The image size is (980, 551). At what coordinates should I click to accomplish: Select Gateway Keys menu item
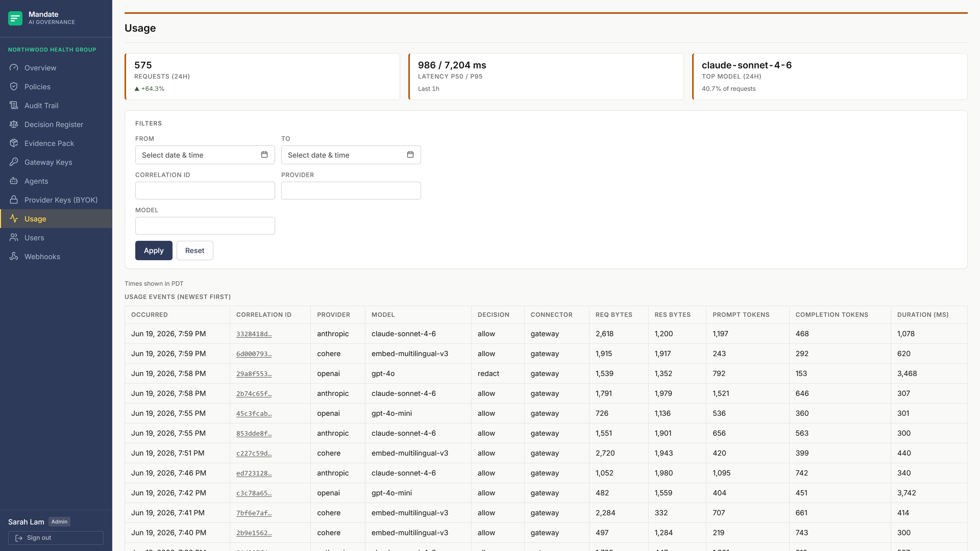coord(56,162)
